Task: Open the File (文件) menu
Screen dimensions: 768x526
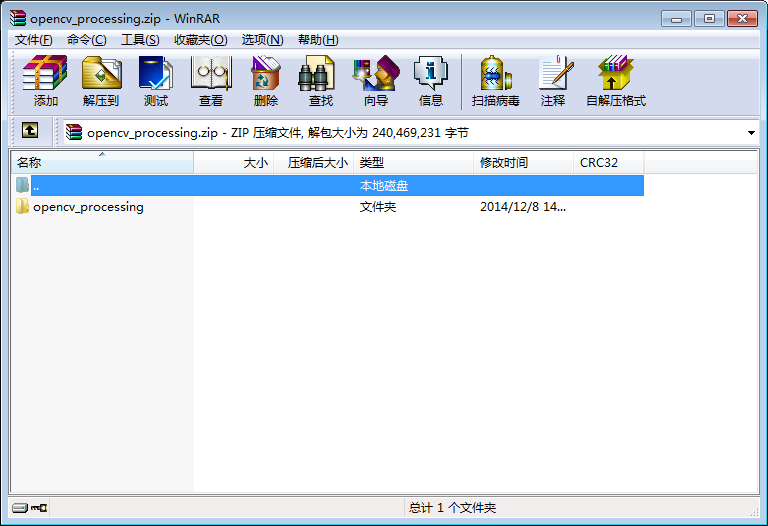Action: [x=33, y=40]
